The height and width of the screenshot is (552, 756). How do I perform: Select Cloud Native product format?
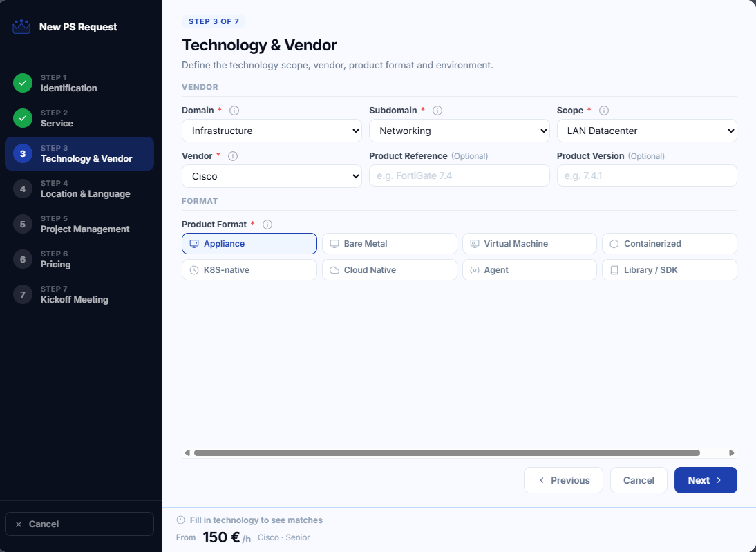coord(389,270)
